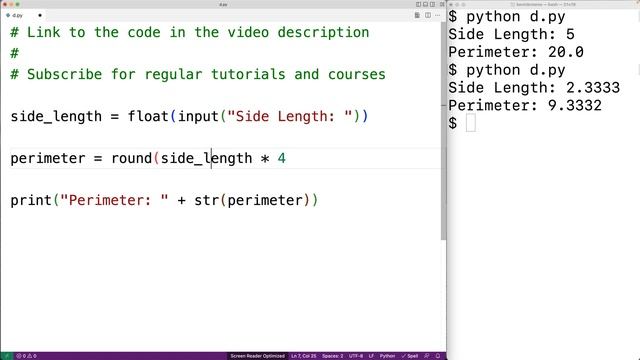Click Screen Reader Optimized status item
The width and height of the screenshot is (640, 360).
click(257, 356)
